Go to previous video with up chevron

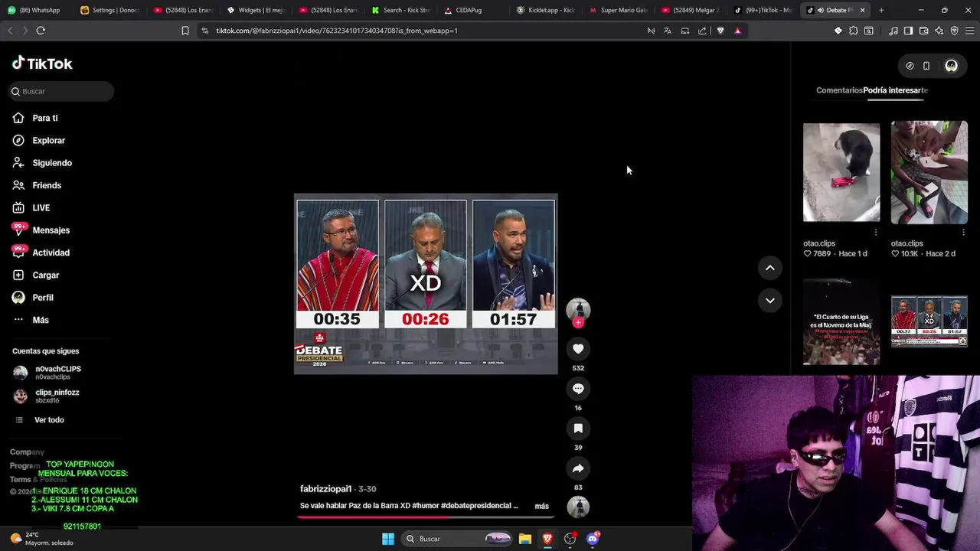tap(770, 268)
